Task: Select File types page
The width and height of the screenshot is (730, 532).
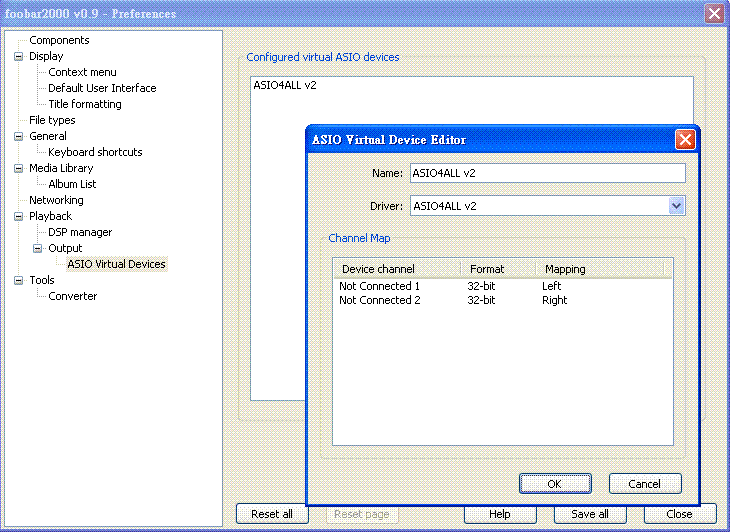Action: pyautogui.click(x=52, y=120)
